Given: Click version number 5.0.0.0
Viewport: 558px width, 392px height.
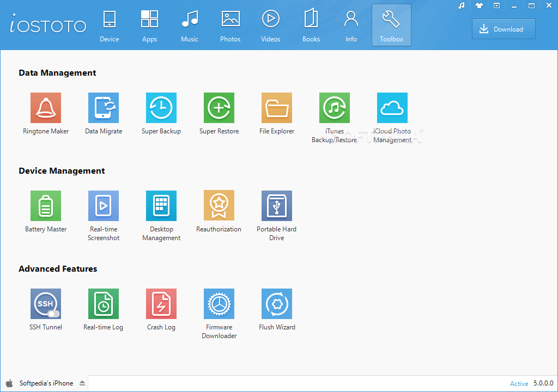Looking at the screenshot, I should [543, 383].
